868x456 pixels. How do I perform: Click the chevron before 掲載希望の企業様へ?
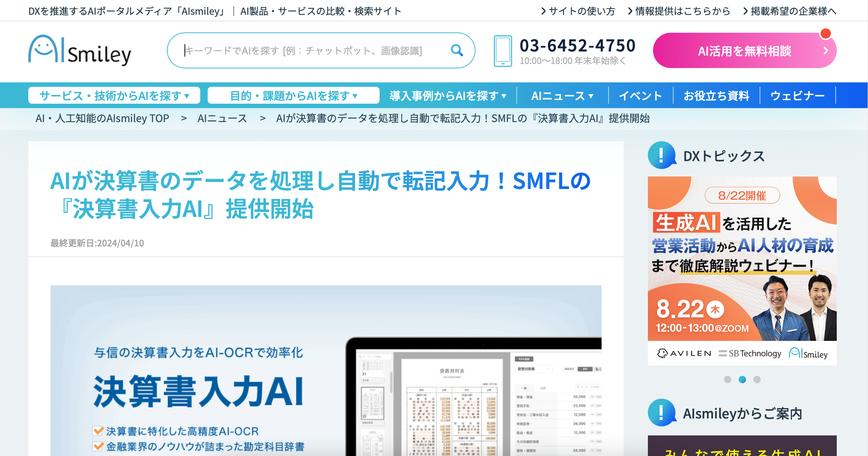coord(746,11)
